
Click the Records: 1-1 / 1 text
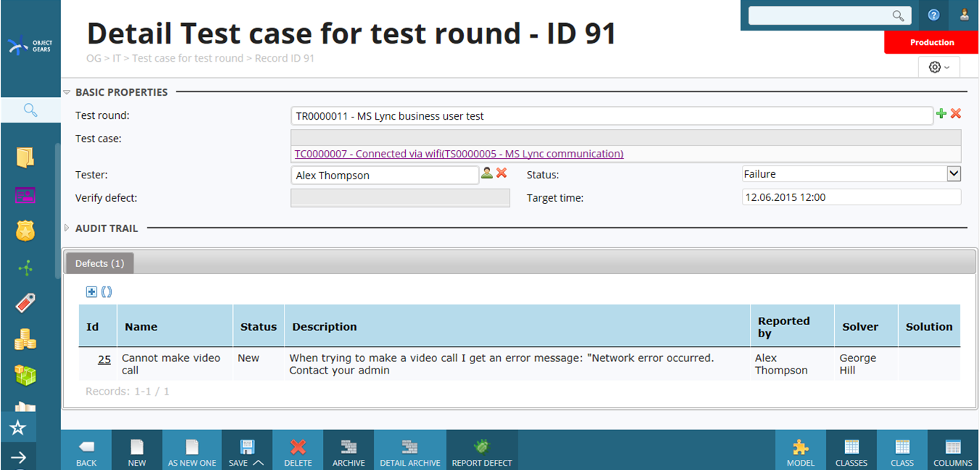(x=128, y=391)
